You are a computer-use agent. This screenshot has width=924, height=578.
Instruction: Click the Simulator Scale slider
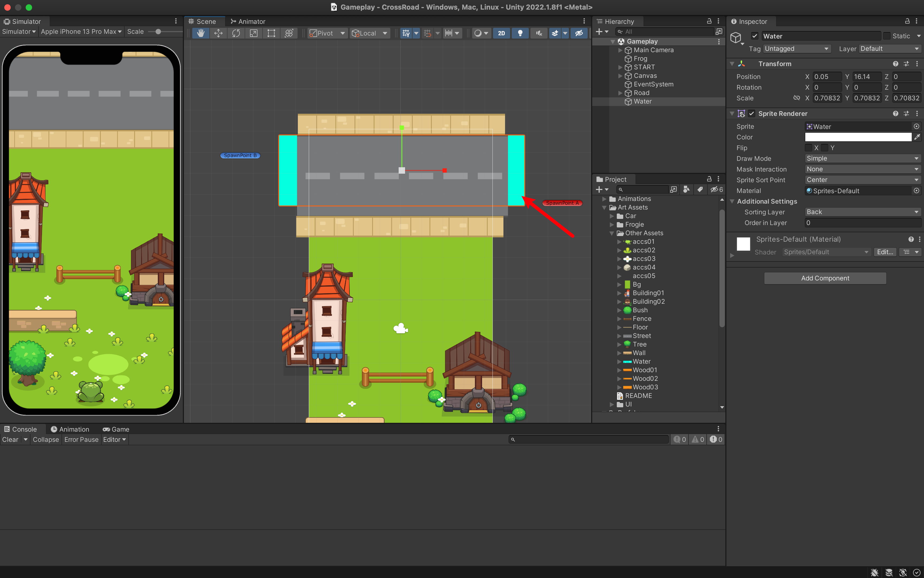click(x=165, y=32)
